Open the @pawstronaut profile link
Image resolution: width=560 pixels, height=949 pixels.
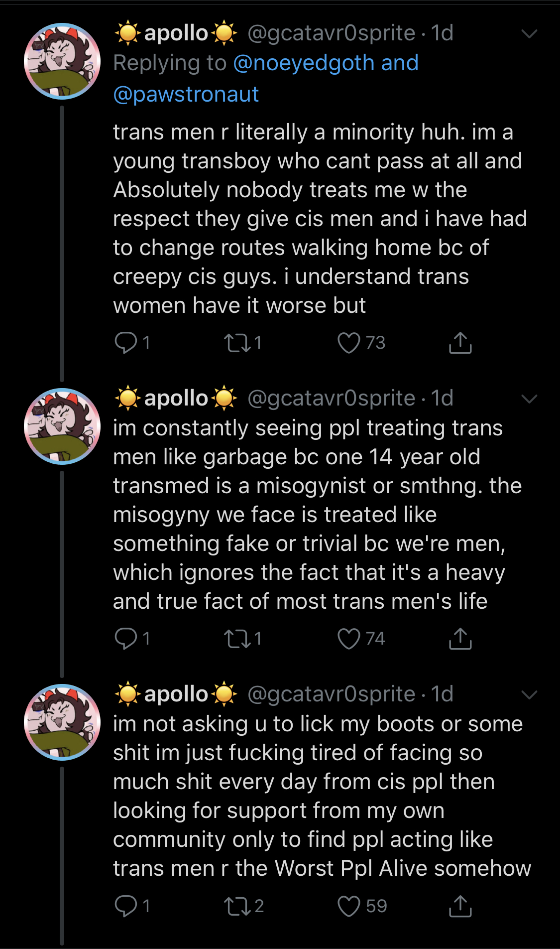[186, 94]
